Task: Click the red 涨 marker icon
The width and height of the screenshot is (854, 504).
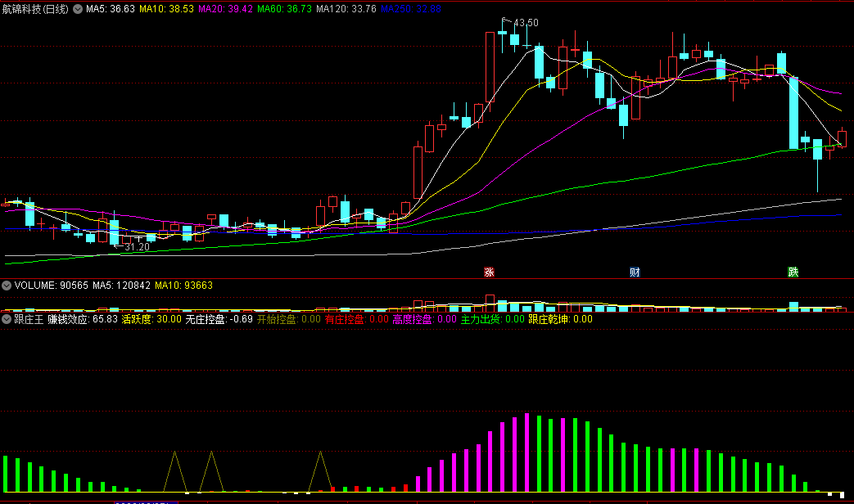Action: (489, 272)
